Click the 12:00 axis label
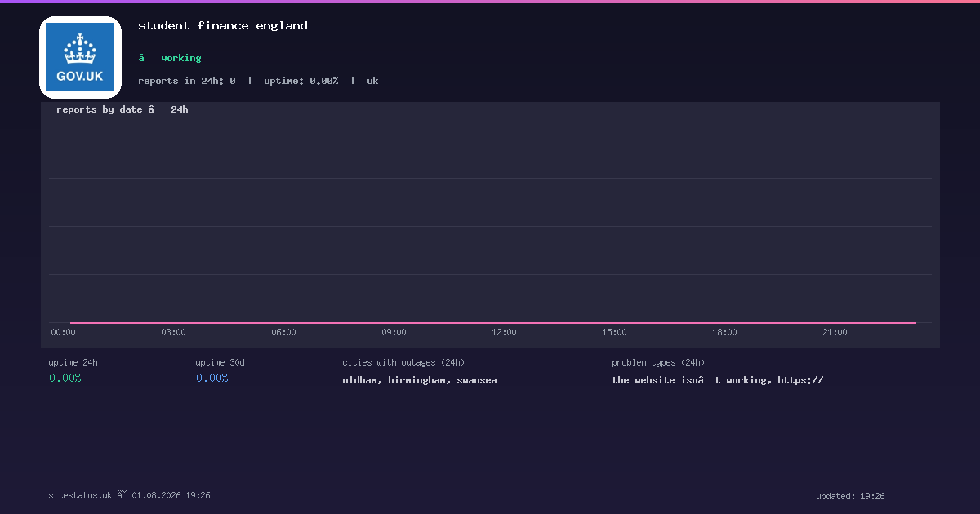980x514 pixels. coord(504,332)
